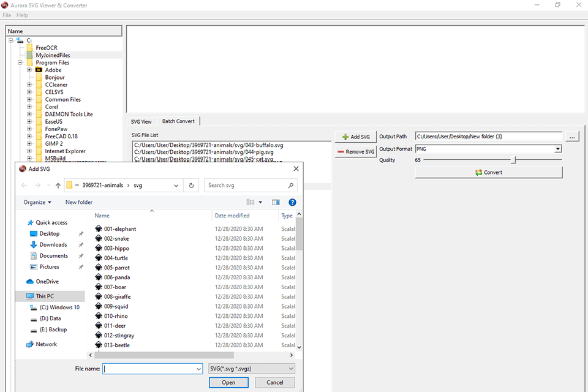Close the Add SVG dialog

pyautogui.click(x=296, y=169)
